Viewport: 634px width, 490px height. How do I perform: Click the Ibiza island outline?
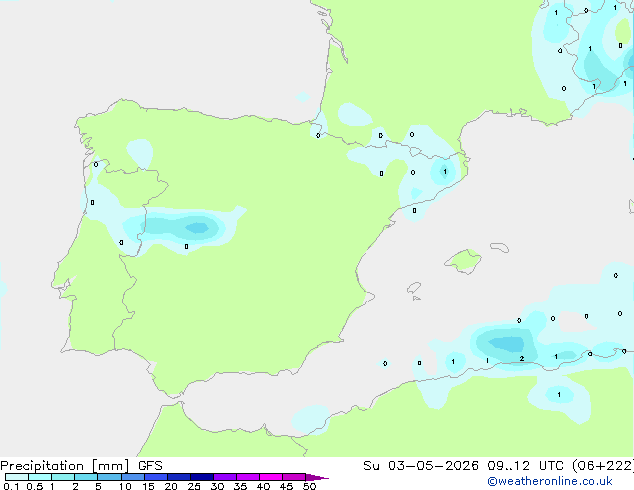414,289
